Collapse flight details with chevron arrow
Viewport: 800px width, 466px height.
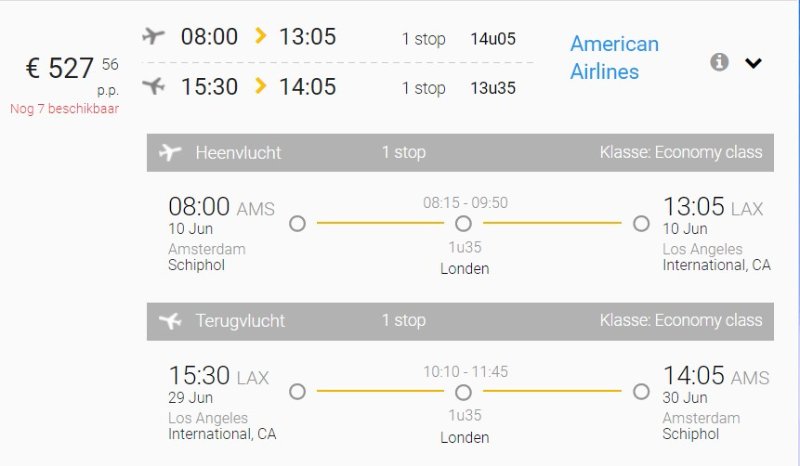[754, 63]
